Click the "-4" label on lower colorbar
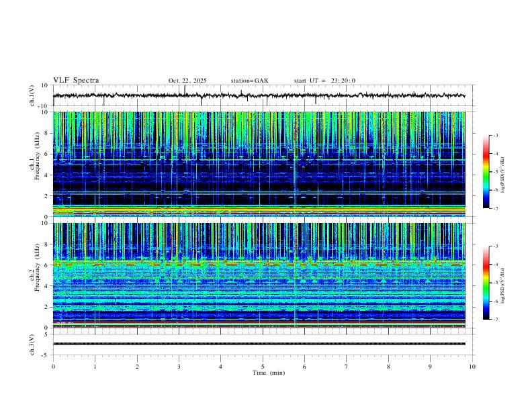 coord(495,265)
